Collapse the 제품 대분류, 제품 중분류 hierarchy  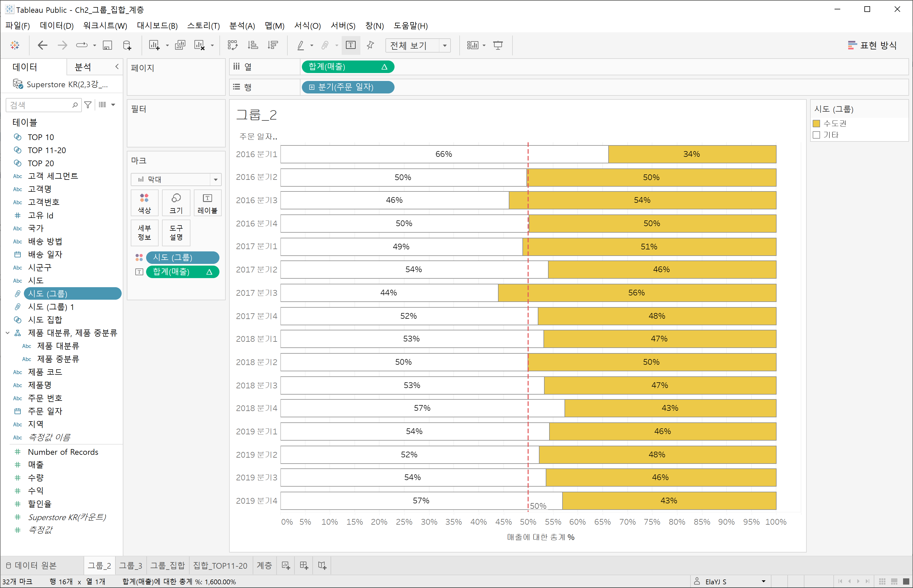[x=8, y=333]
